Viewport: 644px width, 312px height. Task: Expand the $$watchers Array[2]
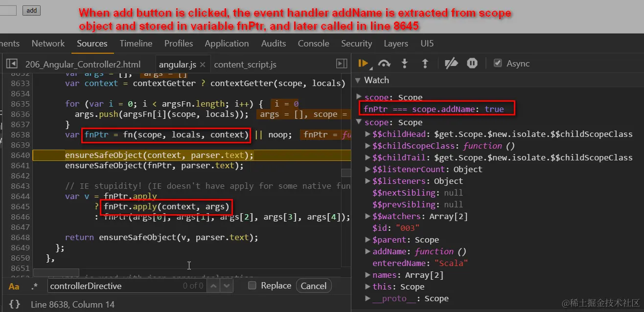point(368,217)
